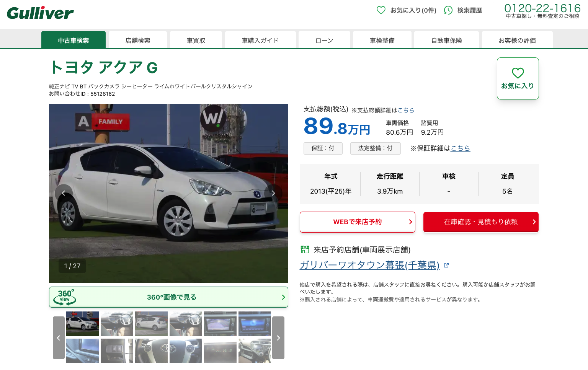This screenshot has width=588, height=370.
Task: Click the 360° view icon
Action: coord(65,297)
